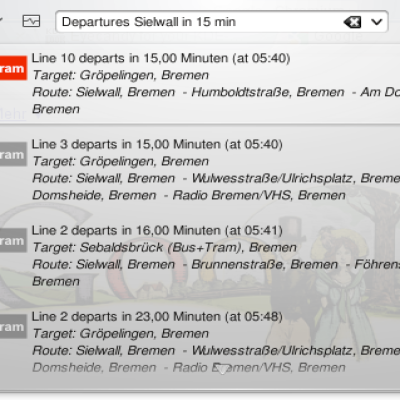Click the Tram icon for Line 2 at 05:48
The width and height of the screenshot is (400, 400).
click(13, 326)
